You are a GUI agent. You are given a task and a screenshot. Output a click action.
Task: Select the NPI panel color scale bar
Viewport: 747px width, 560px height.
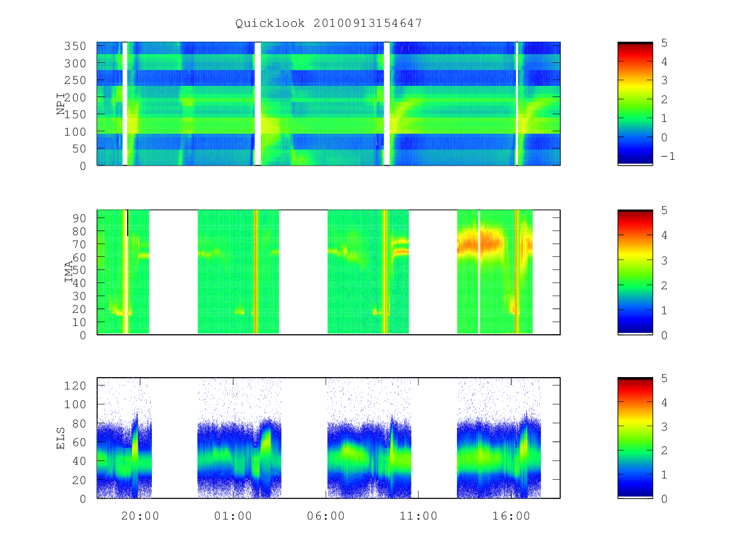(635, 103)
